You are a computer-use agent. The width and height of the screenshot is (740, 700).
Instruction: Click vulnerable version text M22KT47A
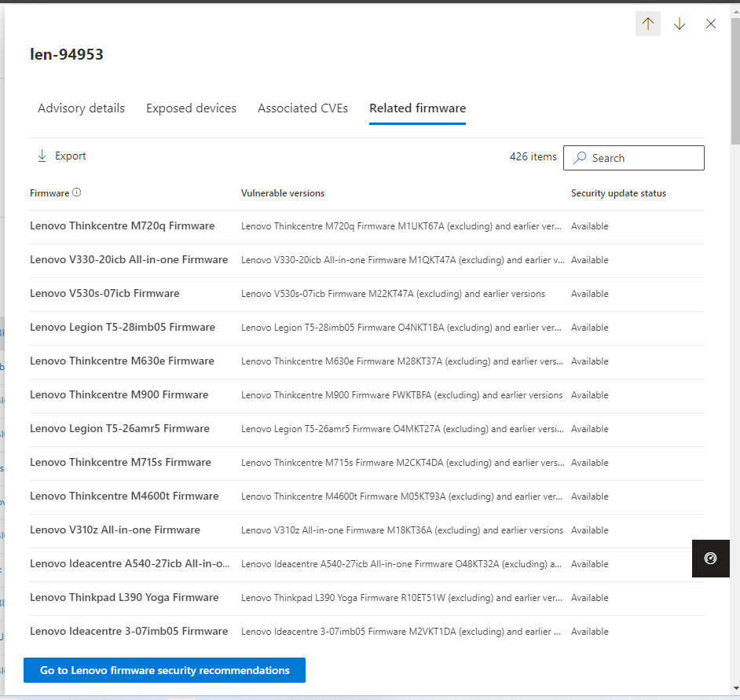[390, 294]
